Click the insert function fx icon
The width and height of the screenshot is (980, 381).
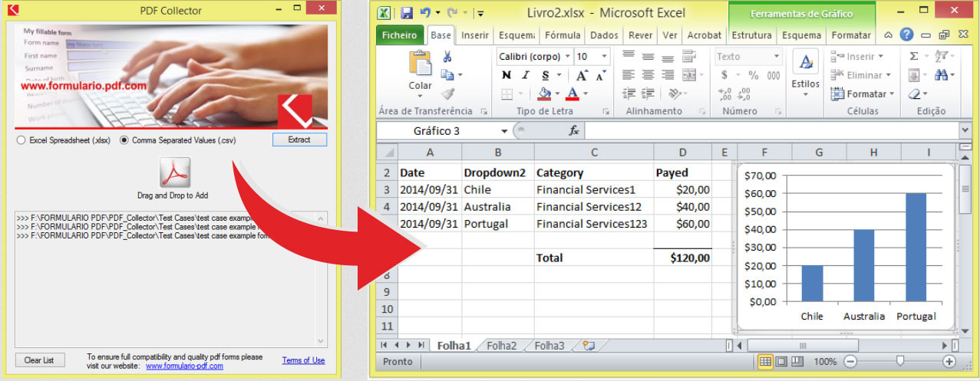(573, 131)
